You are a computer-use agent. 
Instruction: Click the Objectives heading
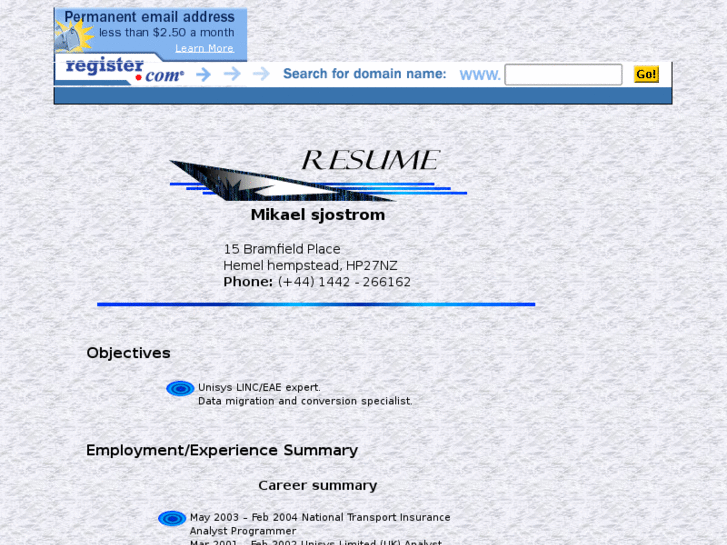[128, 353]
